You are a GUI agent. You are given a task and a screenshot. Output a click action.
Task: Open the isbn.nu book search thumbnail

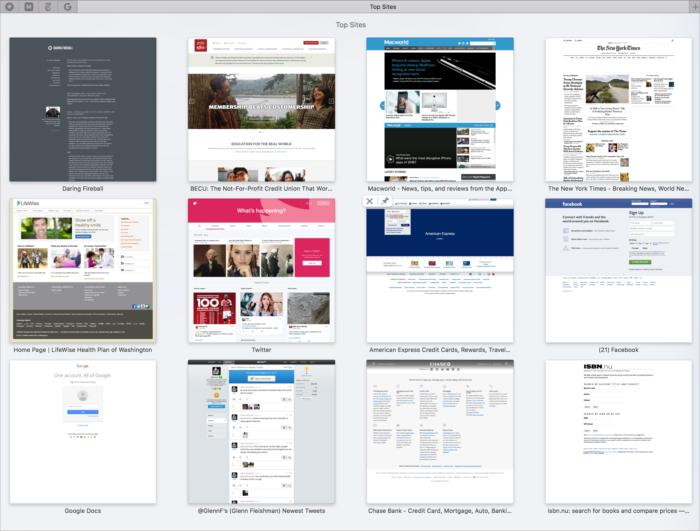618,431
